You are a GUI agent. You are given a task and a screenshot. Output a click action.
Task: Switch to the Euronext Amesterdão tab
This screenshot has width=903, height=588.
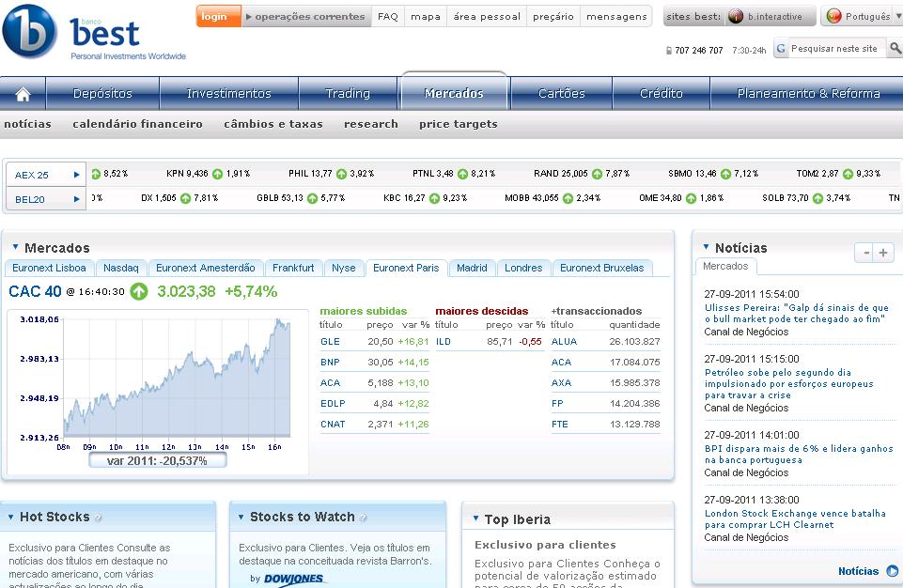click(206, 268)
